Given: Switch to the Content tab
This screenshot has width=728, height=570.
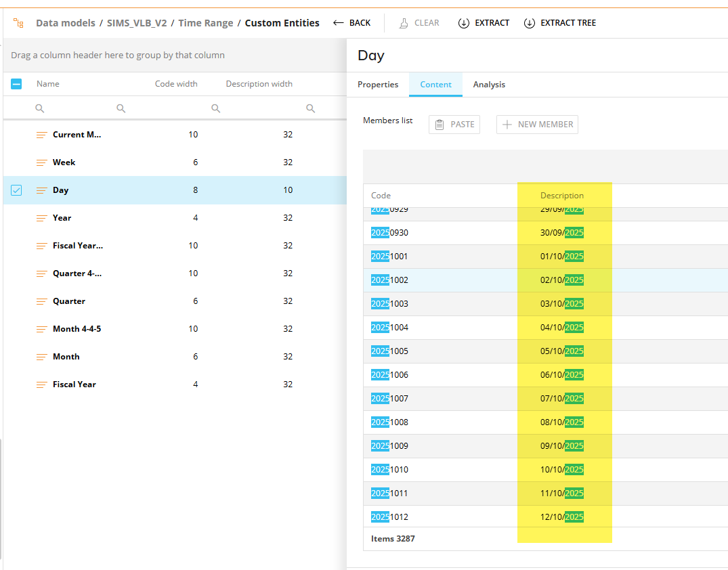Looking at the screenshot, I should tap(435, 85).
